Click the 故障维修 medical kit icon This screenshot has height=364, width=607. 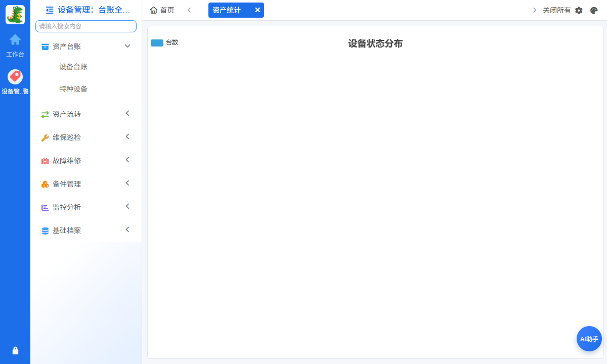(x=45, y=161)
